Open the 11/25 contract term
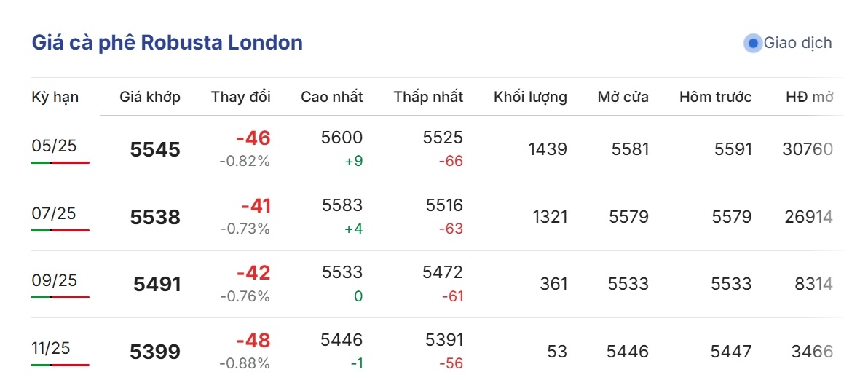Screen dimensions: 868x388 (51, 348)
